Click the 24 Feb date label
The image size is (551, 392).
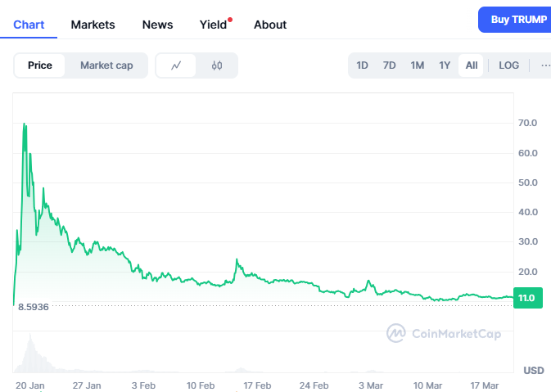tap(314, 385)
